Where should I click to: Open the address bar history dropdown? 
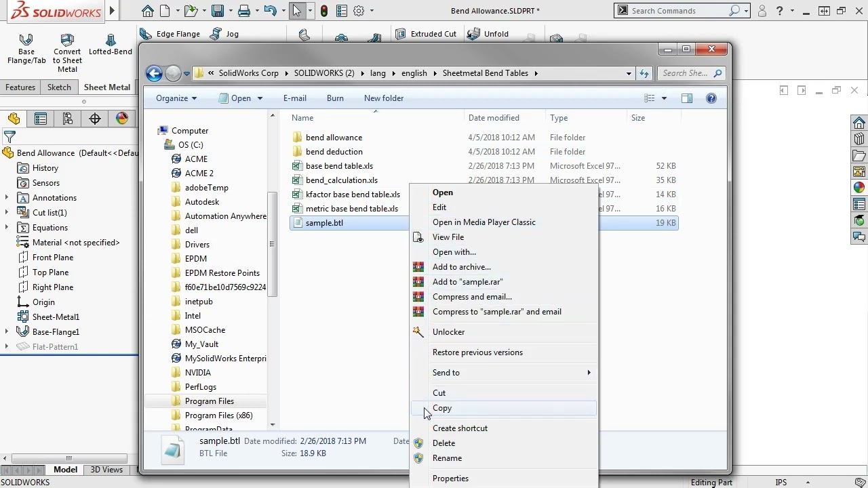[x=629, y=73]
